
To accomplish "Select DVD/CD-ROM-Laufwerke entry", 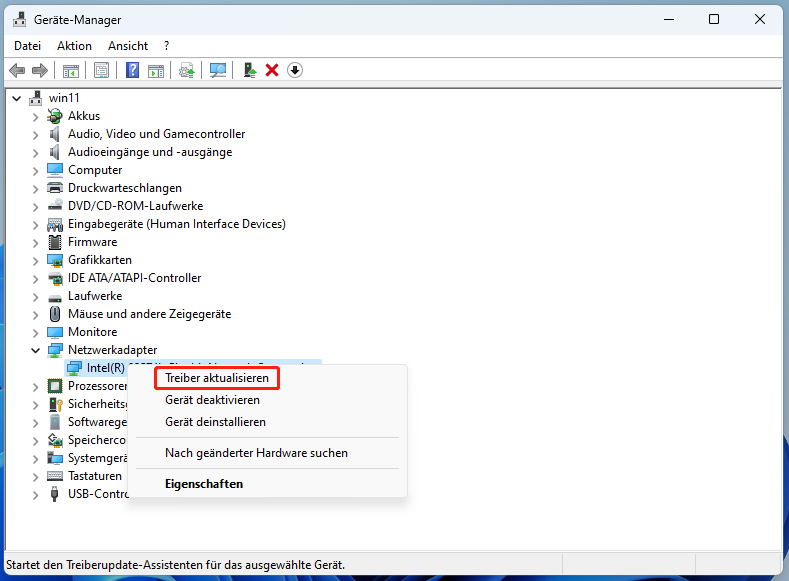I will (x=135, y=206).
